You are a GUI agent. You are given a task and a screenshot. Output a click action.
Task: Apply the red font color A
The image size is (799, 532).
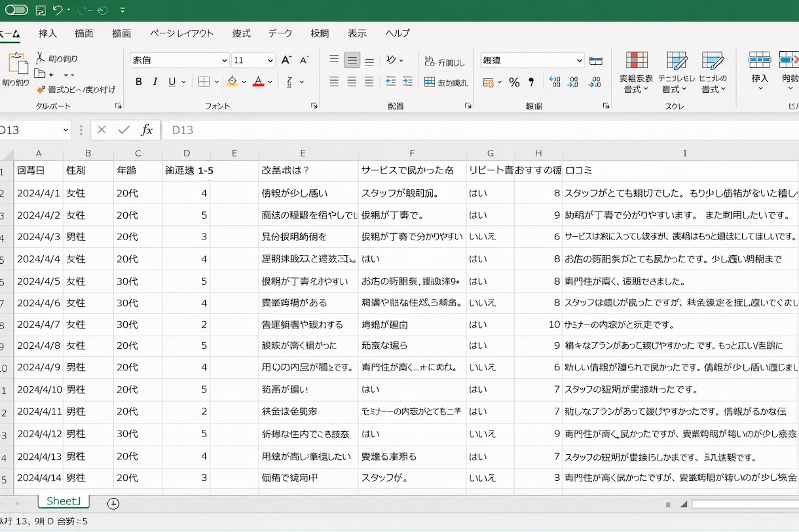pyautogui.click(x=258, y=82)
